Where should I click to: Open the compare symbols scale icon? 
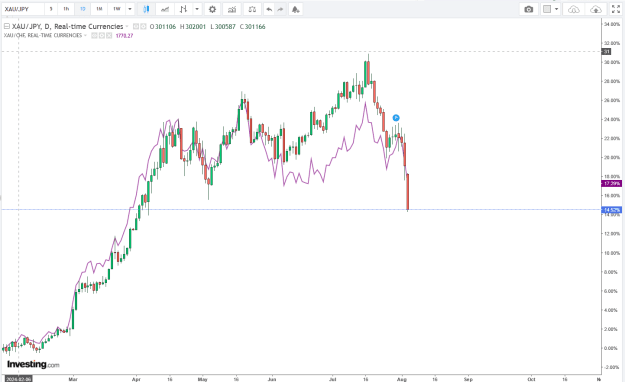tap(252, 9)
